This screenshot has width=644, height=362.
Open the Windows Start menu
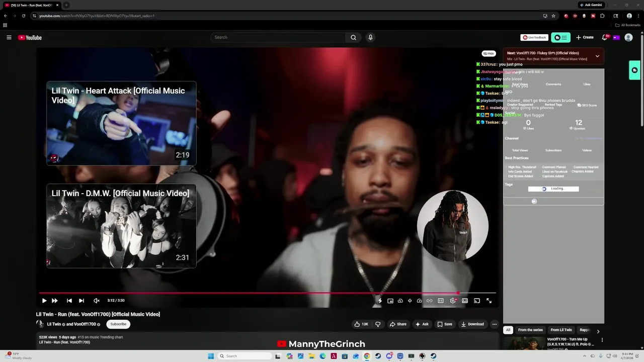211,356
